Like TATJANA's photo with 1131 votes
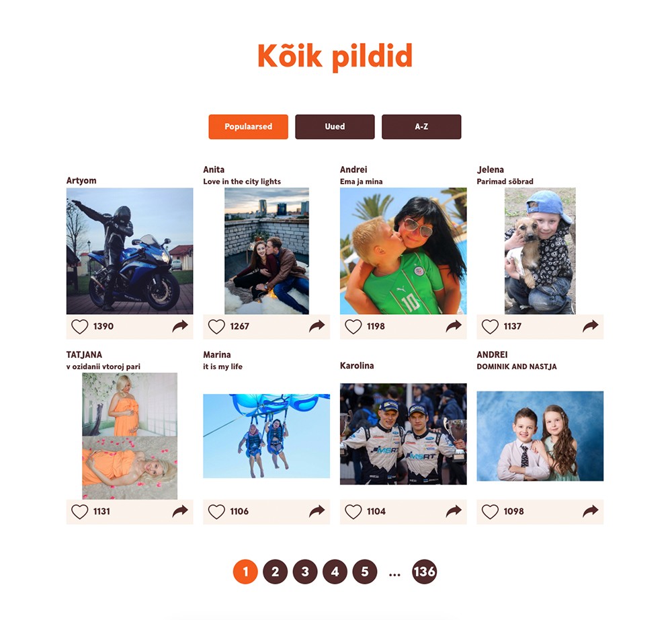Image resolution: width=672 pixels, height=620 pixels. click(80, 512)
